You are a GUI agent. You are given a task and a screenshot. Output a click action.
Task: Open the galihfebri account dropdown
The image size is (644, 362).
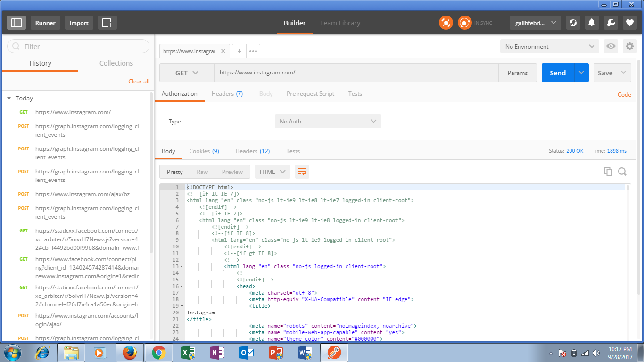click(x=536, y=23)
